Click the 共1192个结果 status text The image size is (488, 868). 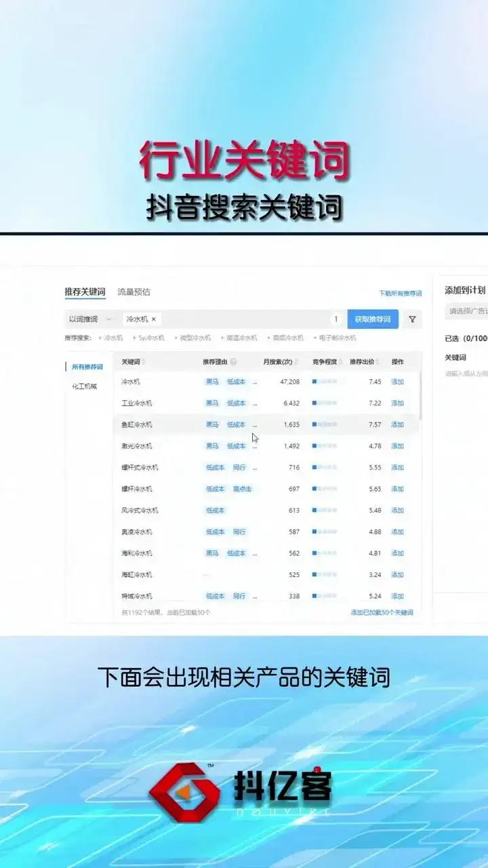tap(142, 612)
